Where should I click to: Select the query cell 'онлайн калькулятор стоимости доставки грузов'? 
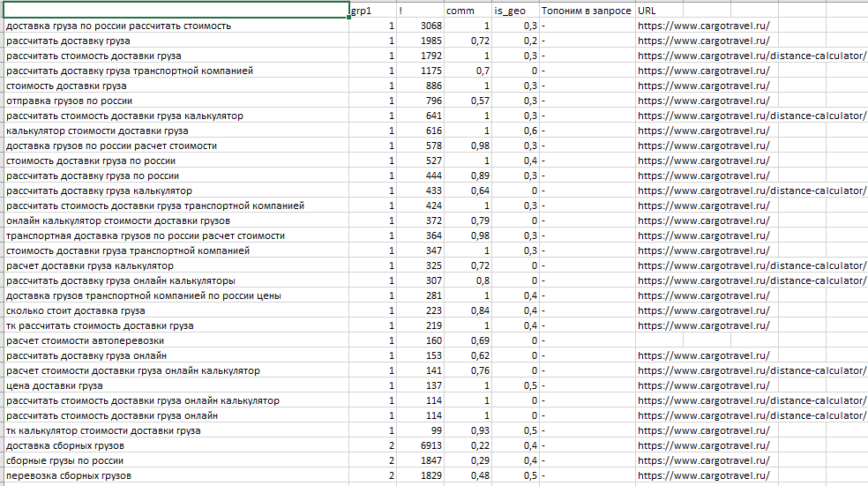[x=117, y=221]
